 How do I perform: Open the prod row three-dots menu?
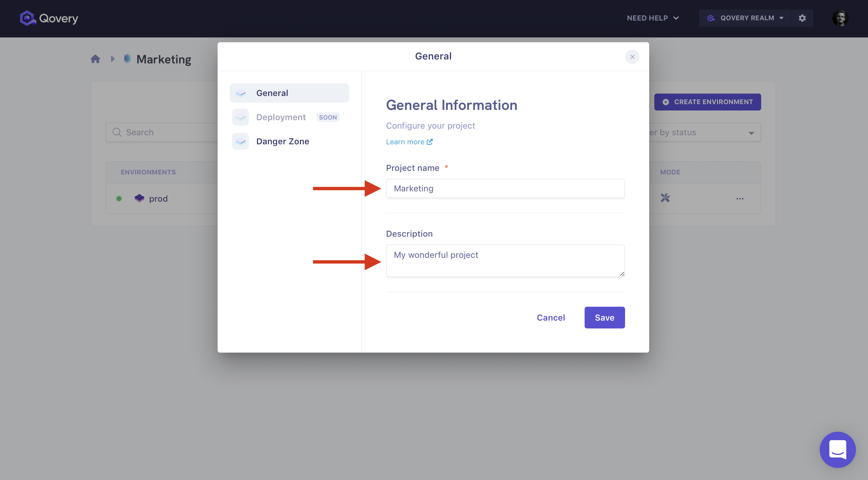point(740,199)
